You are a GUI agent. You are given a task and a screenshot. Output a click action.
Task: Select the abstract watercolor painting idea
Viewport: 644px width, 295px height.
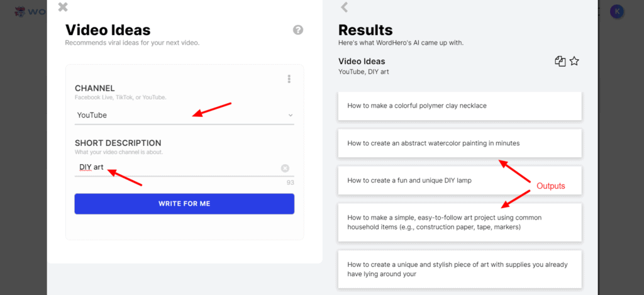click(460, 143)
